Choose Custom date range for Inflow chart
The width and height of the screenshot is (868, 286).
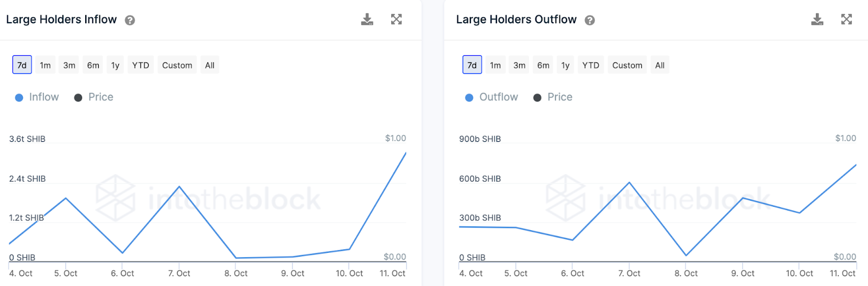pos(177,65)
